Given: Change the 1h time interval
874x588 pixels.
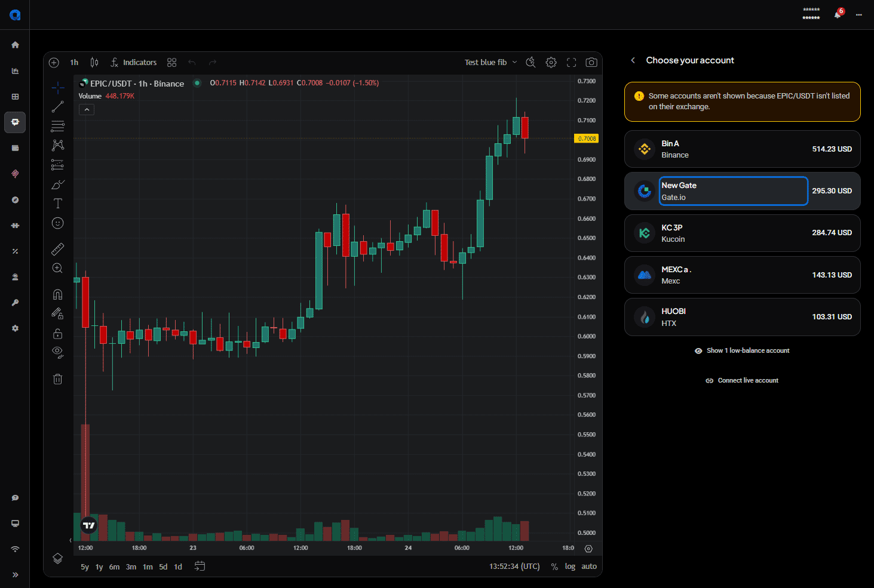Looking at the screenshot, I should [74, 62].
